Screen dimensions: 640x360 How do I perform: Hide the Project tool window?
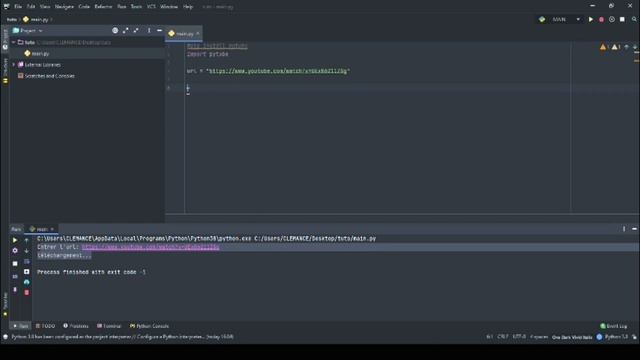click(x=160, y=31)
